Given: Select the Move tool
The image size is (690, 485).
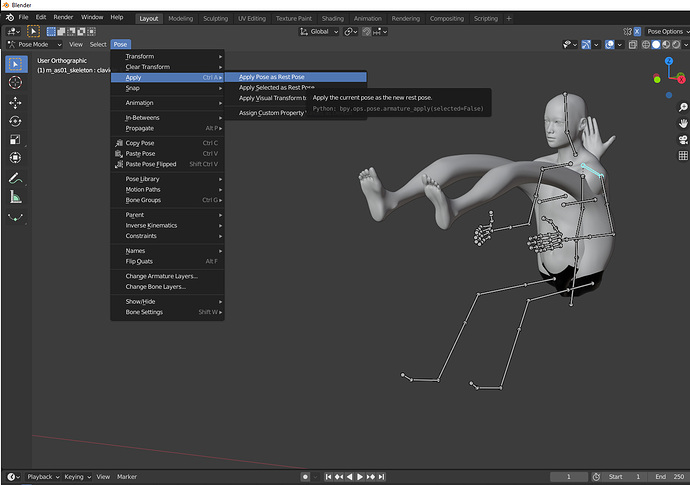Looking at the screenshot, I should [15, 103].
